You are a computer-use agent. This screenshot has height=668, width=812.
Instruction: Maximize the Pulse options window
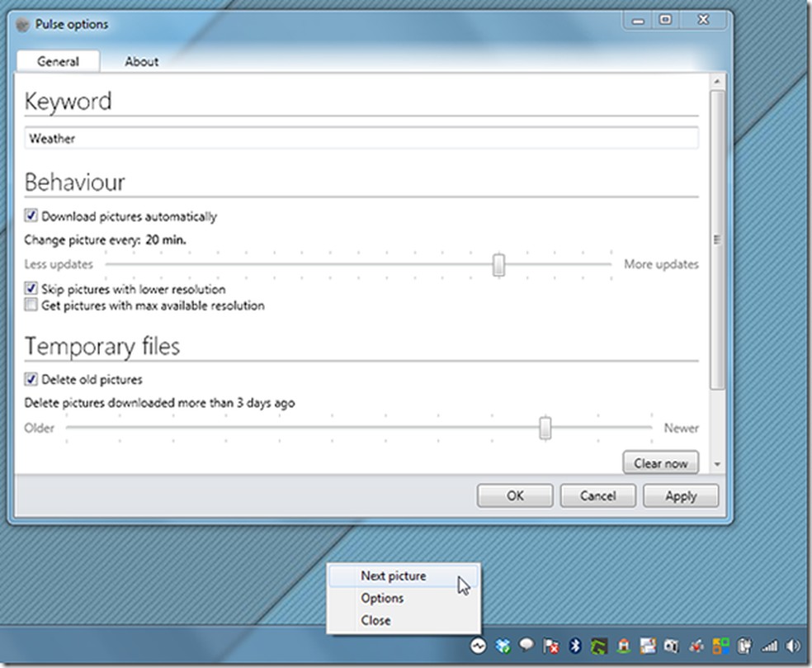tap(665, 20)
